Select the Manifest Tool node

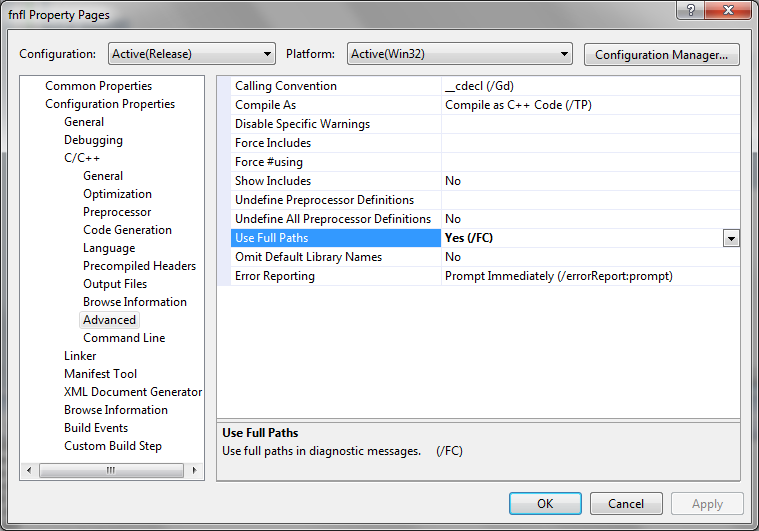click(100, 374)
